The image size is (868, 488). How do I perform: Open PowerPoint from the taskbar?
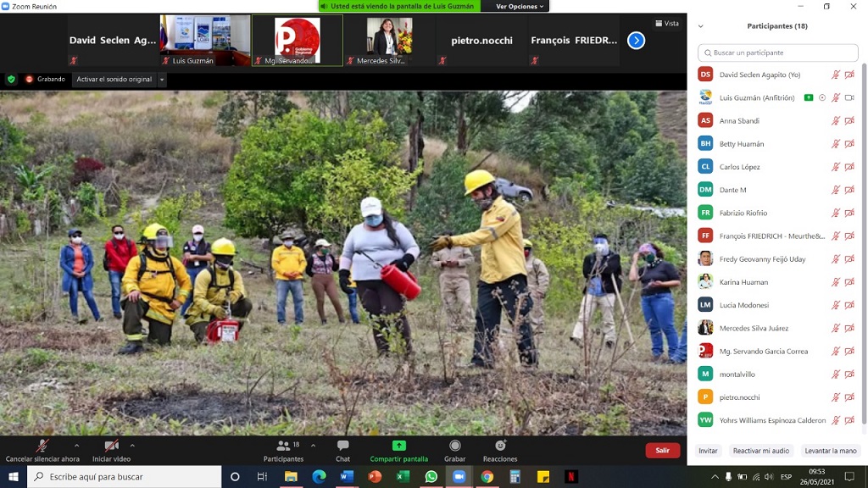tap(375, 476)
